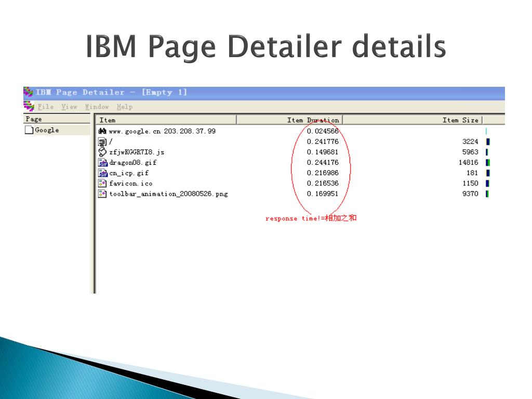Click item size value 5963
The width and height of the screenshot is (532, 399).
click(x=470, y=152)
